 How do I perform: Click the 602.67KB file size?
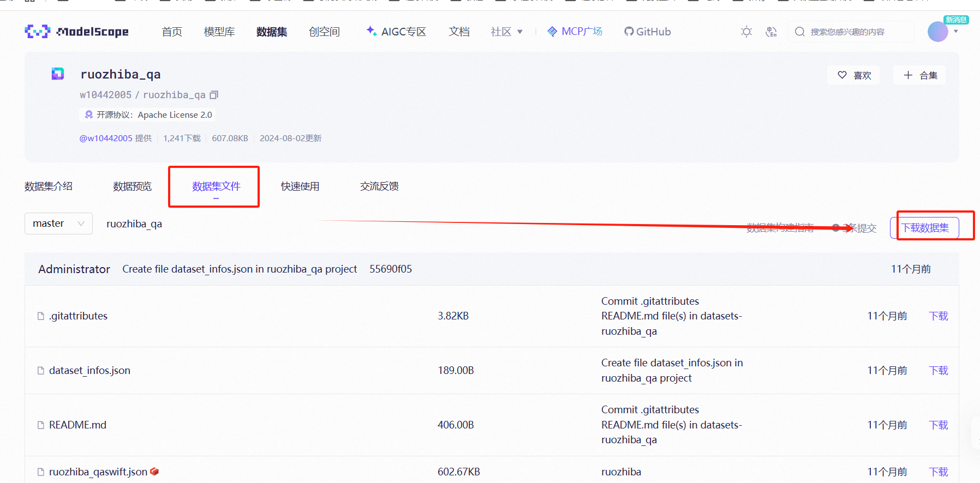(x=459, y=472)
